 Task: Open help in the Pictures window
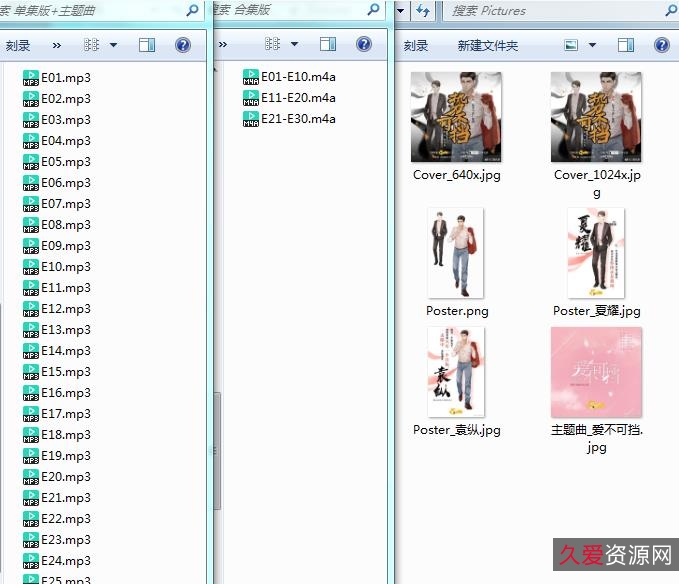tap(661, 46)
